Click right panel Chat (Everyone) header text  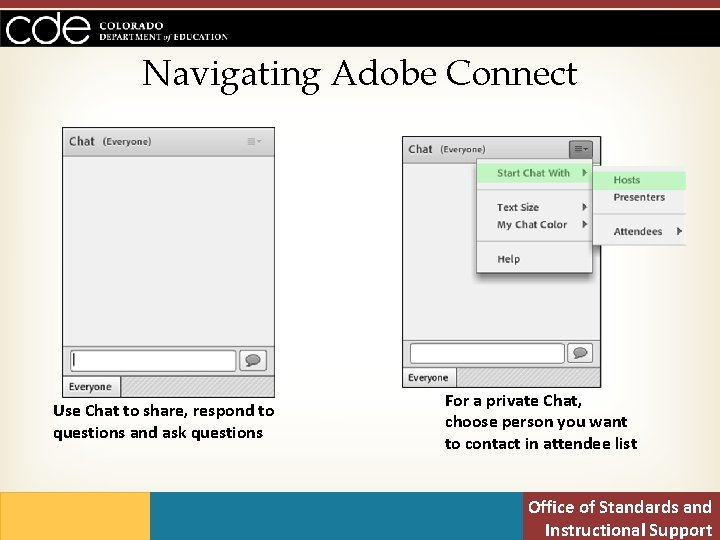point(447,149)
